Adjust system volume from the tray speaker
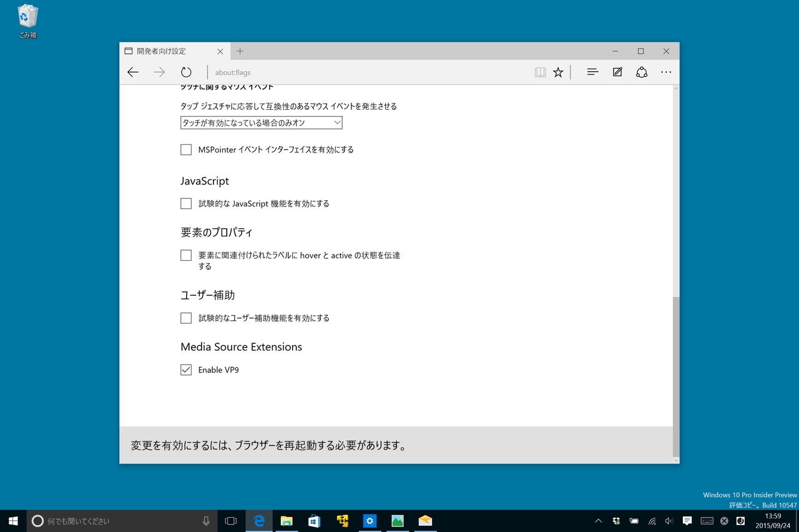This screenshot has width=799, height=532. pyautogui.click(x=669, y=520)
